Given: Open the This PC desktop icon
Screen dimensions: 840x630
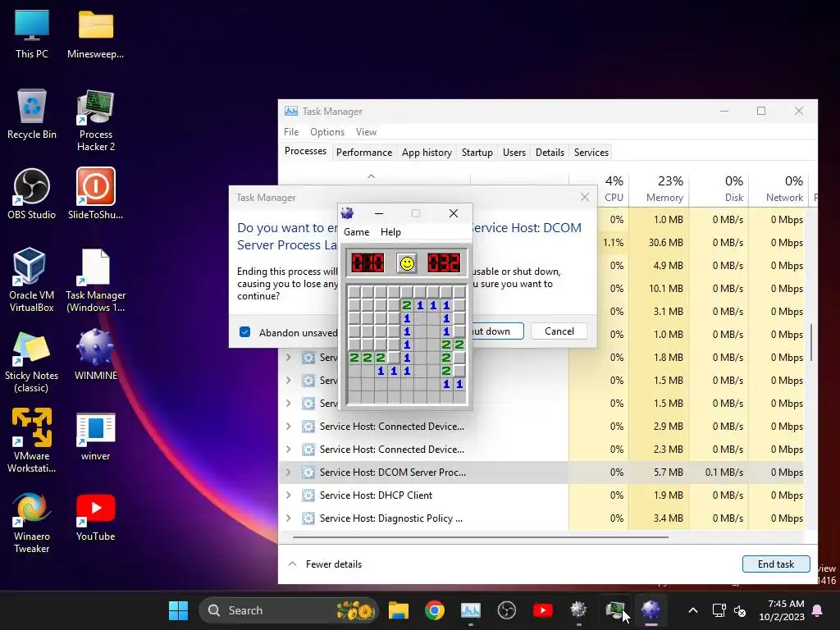Looking at the screenshot, I should tap(32, 34).
